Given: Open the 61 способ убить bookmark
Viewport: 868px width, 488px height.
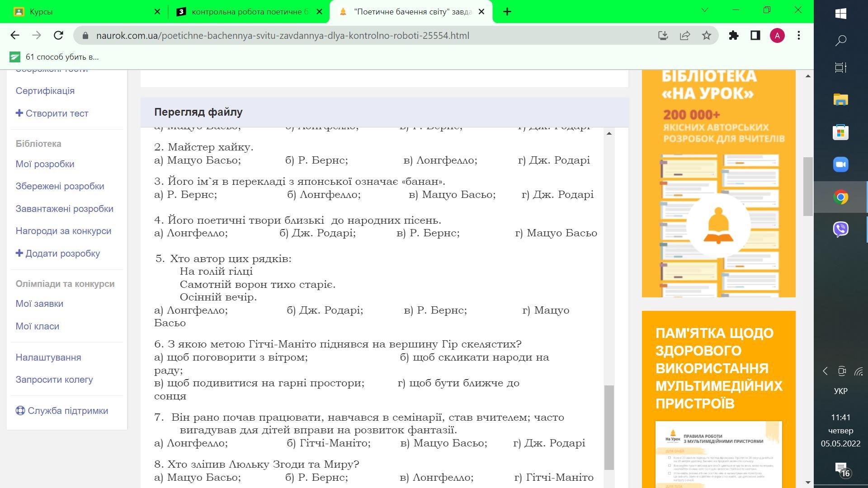Looking at the screenshot, I should click(x=54, y=57).
